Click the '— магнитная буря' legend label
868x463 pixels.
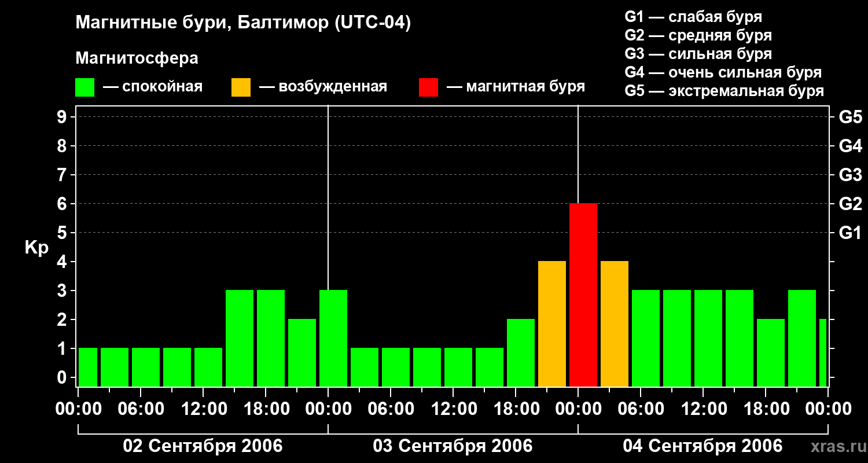(516, 87)
